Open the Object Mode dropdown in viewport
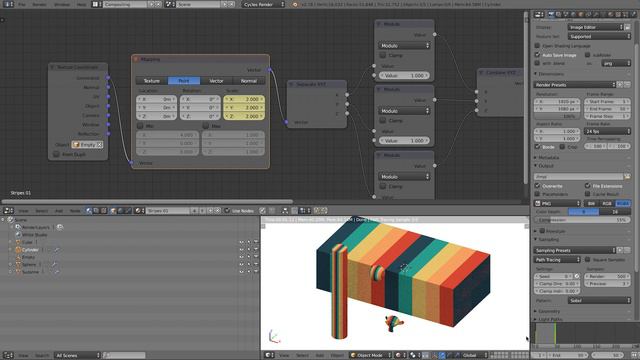640x360 pixels. coord(371,356)
